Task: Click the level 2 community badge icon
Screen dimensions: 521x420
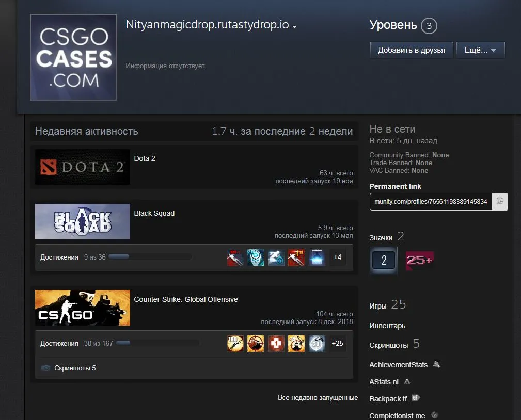Action: point(384,260)
